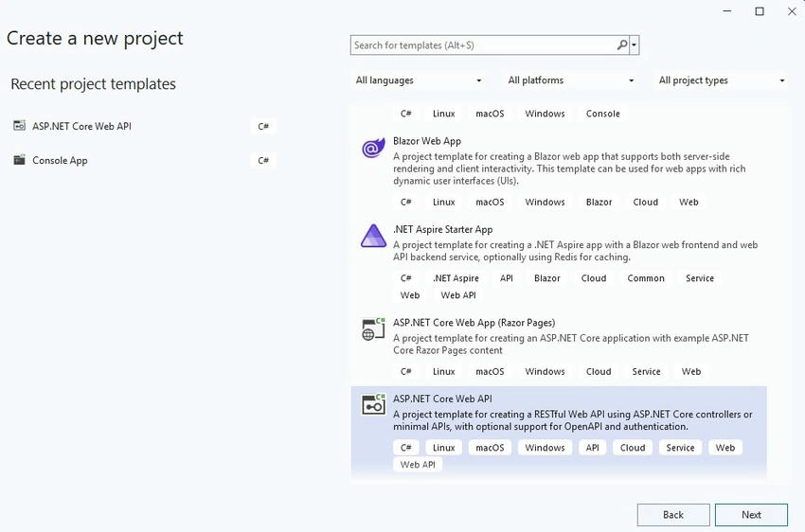Open the search options dropdown arrow

click(635, 45)
